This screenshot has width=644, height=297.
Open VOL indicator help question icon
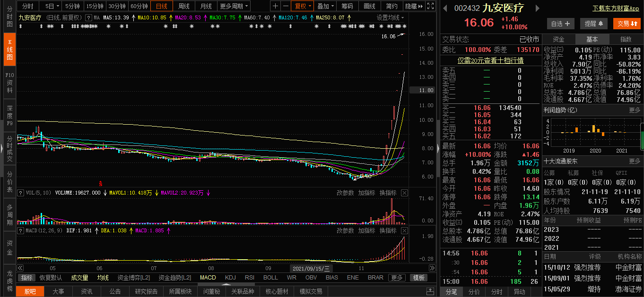tap(21, 193)
